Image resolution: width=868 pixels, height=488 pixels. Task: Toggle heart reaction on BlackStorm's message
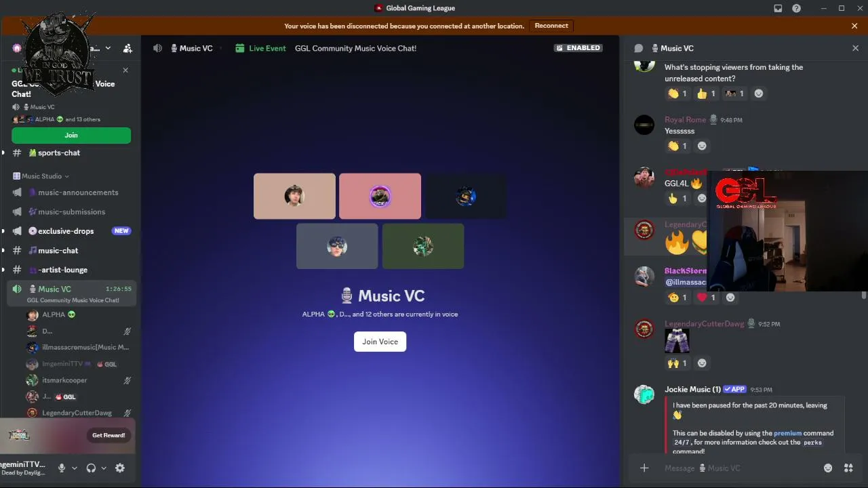(706, 298)
